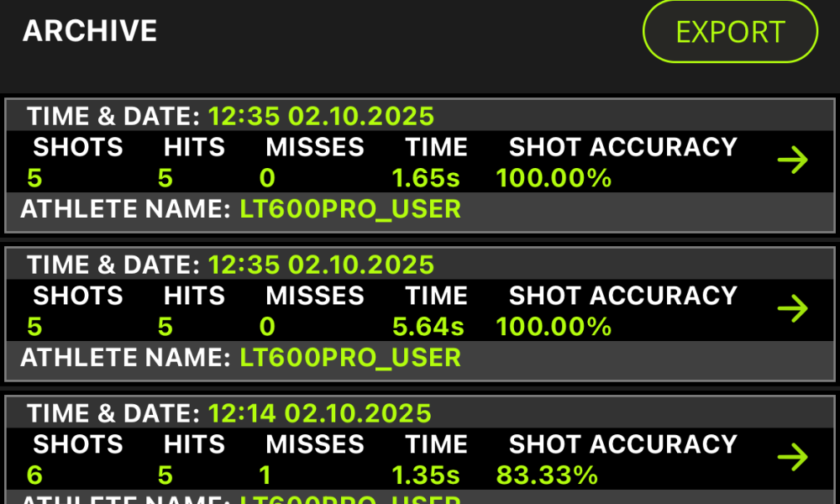Select the 12:14 02.10.2025 date value

319,413
